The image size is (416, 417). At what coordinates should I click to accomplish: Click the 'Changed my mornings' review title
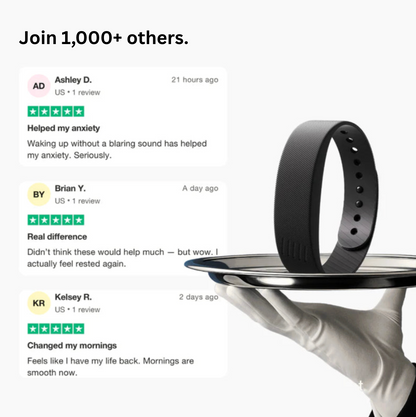pyautogui.click(x=72, y=346)
